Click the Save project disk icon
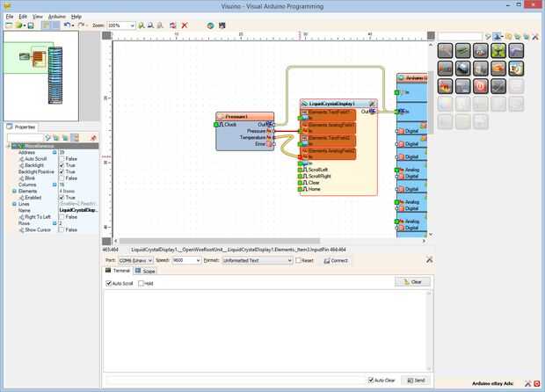This screenshot has width=545, height=392. pos(31,25)
